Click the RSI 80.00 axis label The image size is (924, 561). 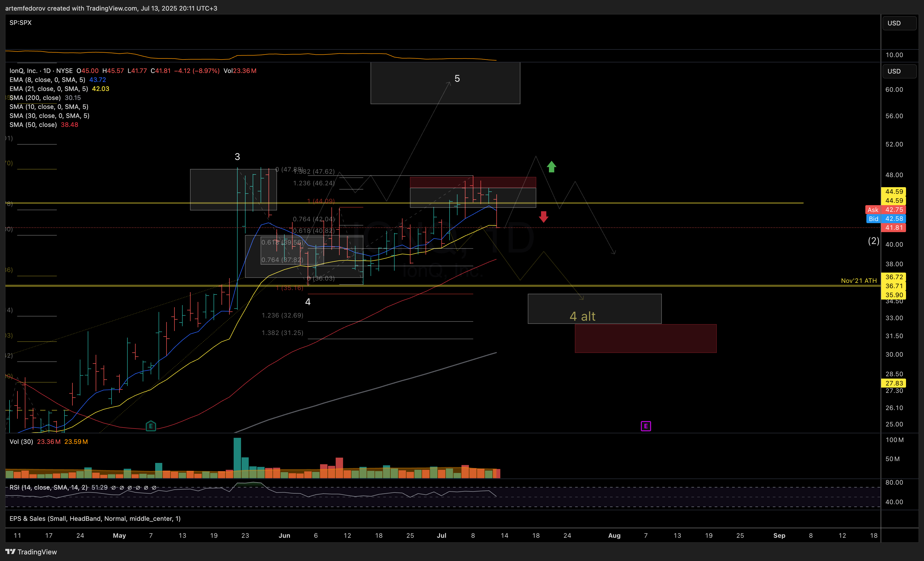point(894,483)
